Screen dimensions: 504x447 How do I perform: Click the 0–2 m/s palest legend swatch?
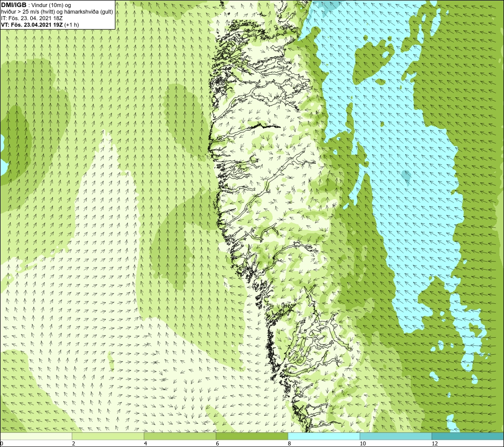pyautogui.click(x=36, y=436)
